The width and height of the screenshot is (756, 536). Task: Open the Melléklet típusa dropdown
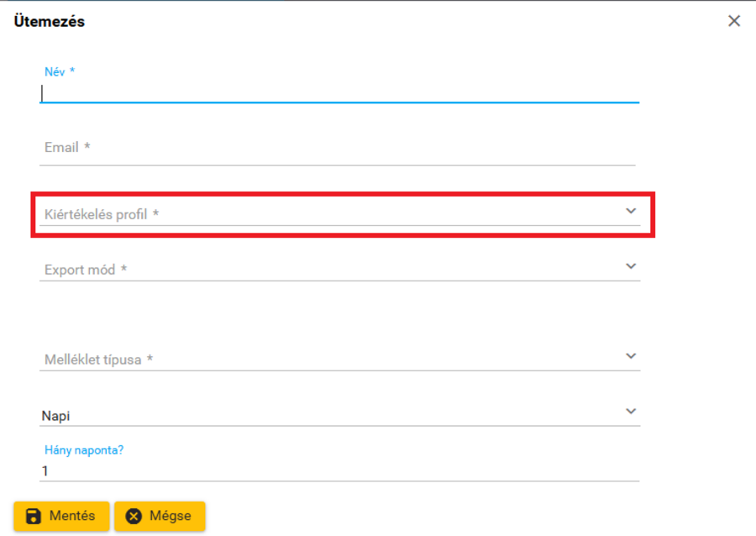[x=340, y=359]
